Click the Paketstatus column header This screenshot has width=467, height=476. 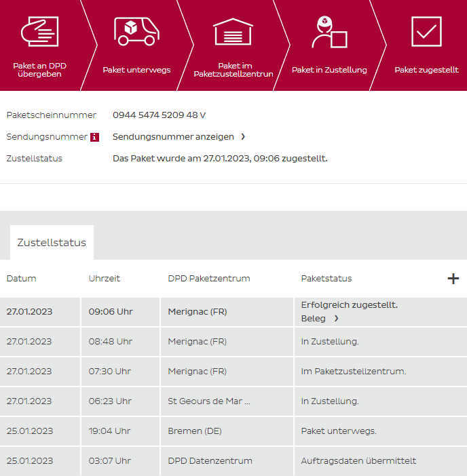click(326, 279)
